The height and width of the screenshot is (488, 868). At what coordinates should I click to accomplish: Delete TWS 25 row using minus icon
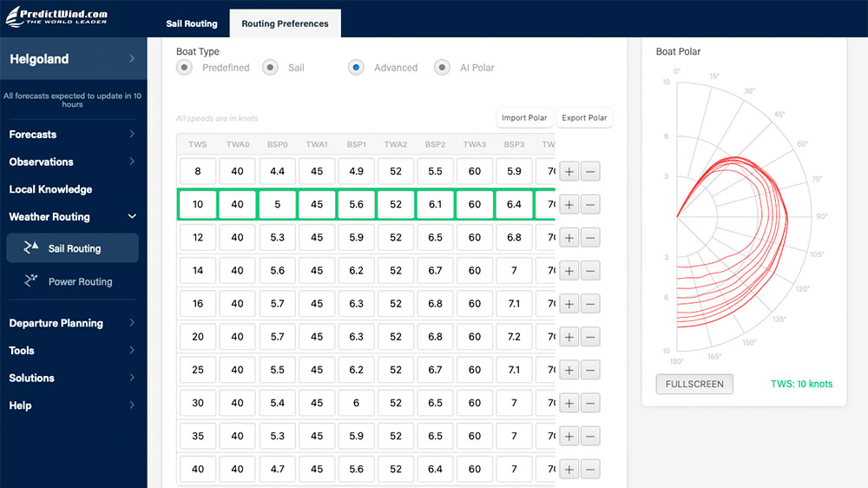click(590, 370)
